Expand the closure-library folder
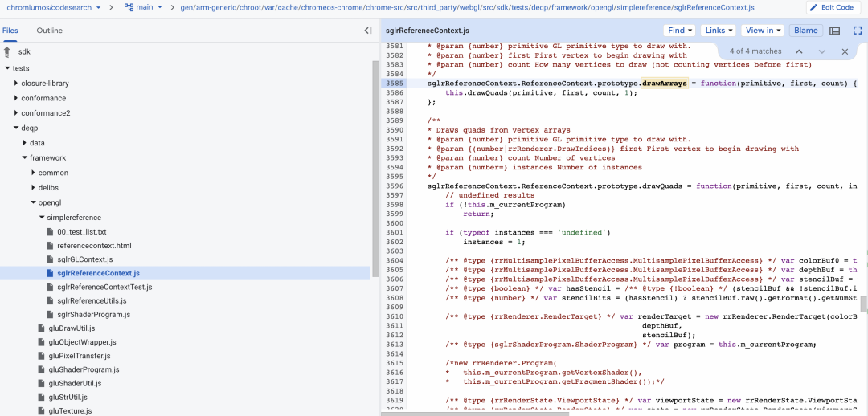 16,84
